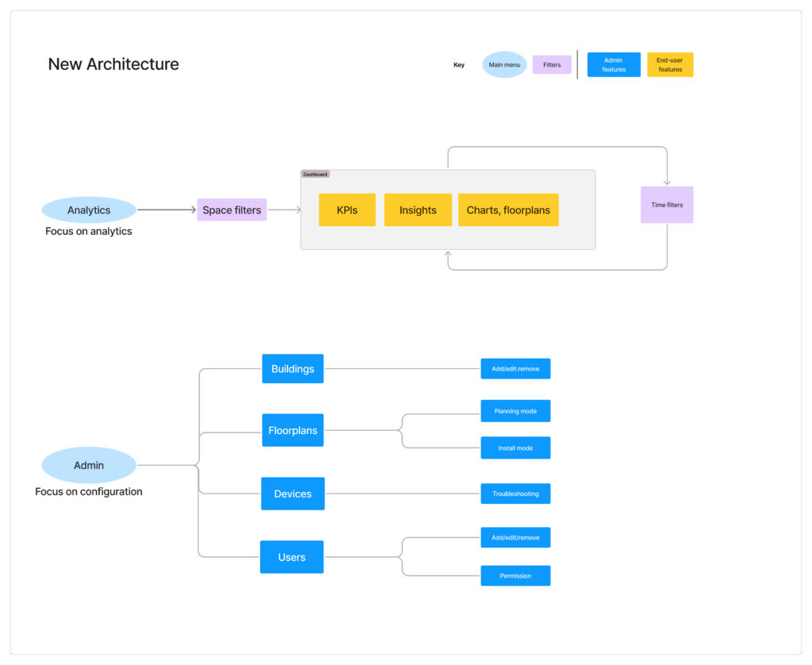
Task: Select the Space filters box
Action: tap(232, 210)
